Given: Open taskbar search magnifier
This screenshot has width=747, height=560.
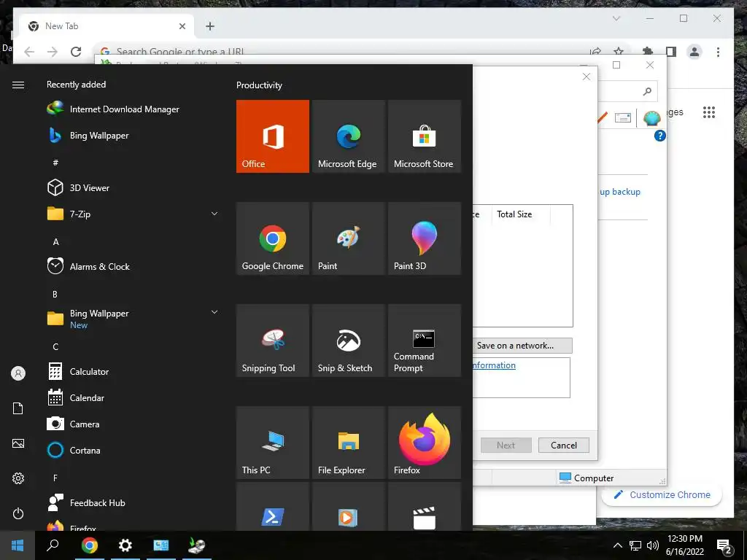Looking at the screenshot, I should (x=53, y=545).
